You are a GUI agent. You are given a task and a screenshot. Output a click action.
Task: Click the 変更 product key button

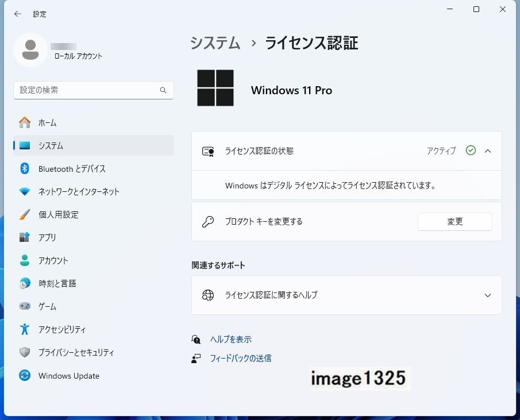point(454,221)
